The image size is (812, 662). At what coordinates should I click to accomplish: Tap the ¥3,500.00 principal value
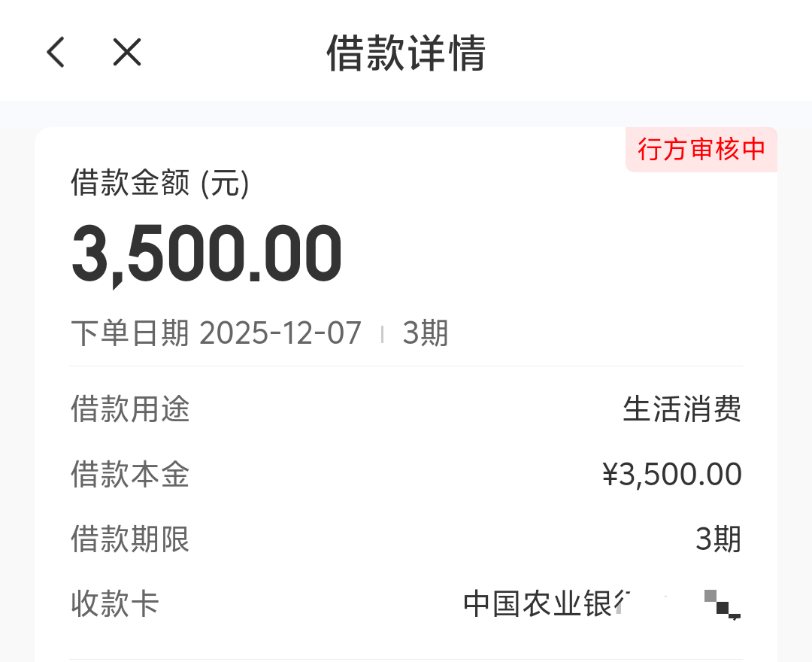pyautogui.click(x=672, y=475)
